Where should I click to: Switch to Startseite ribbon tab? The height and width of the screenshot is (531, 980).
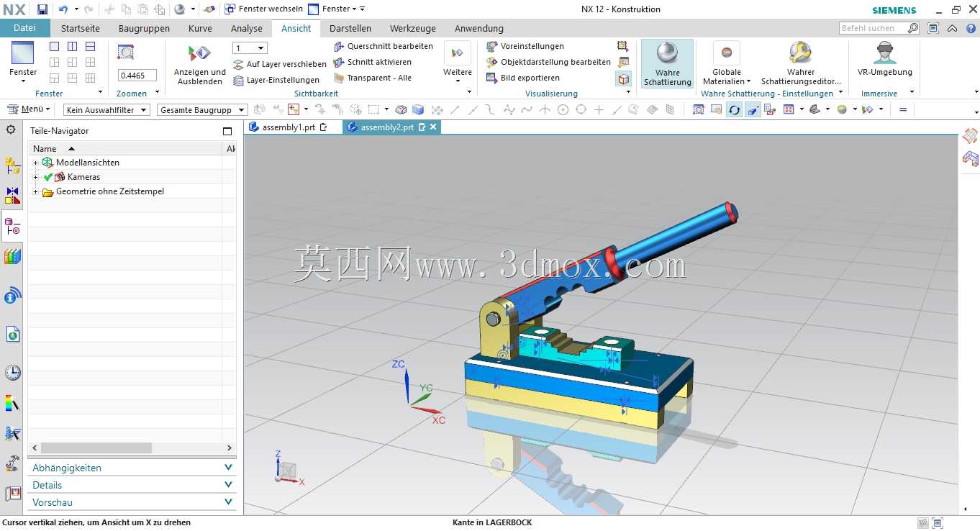(x=81, y=28)
